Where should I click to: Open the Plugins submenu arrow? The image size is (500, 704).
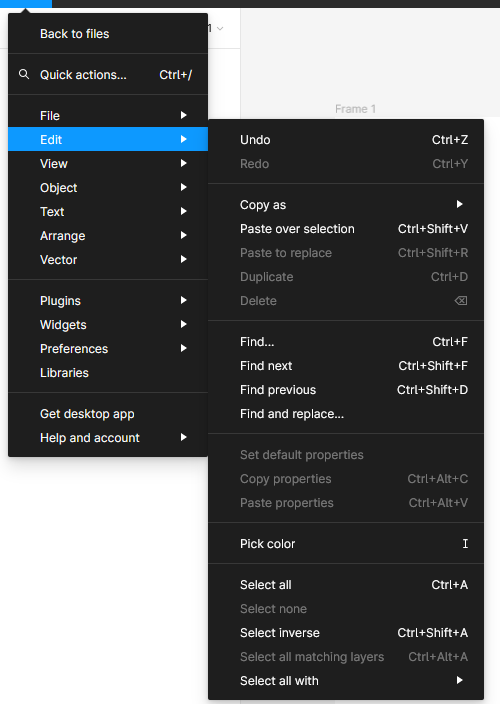[x=184, y=300]
